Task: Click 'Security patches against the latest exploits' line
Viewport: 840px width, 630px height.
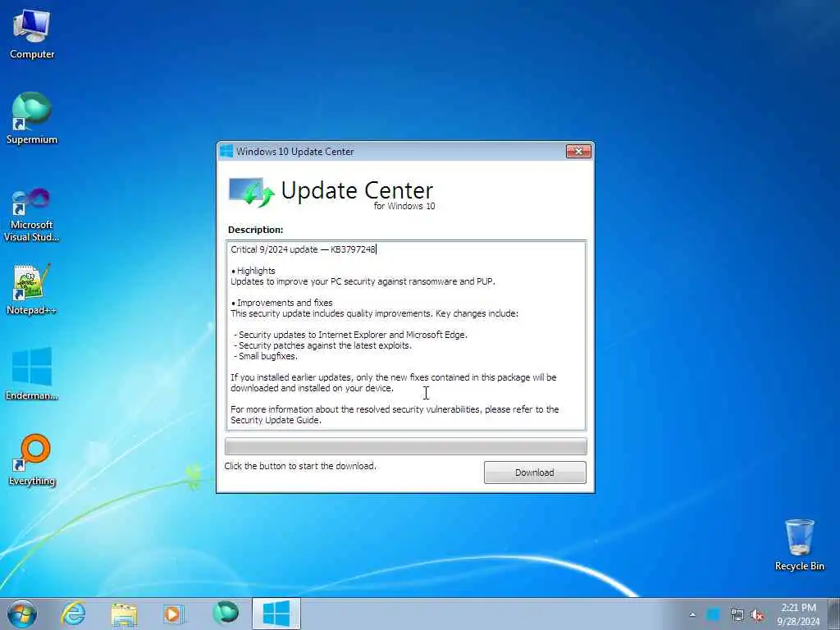Action: [x=322, y=345]
